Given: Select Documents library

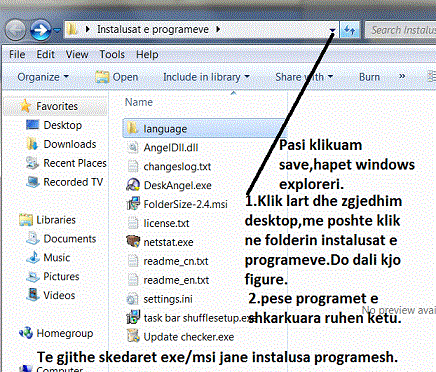Looking at the screenshot, I should pyautogui.click(x=70, y=239).
